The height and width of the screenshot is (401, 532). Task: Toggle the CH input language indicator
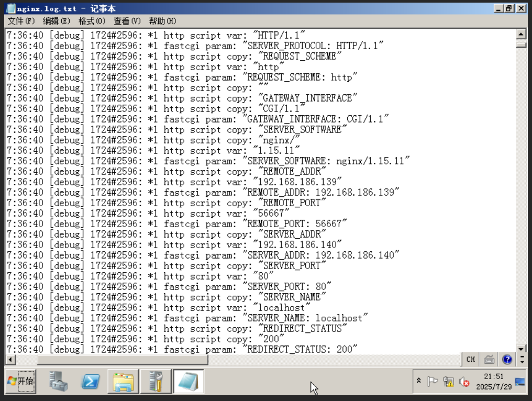click(471, 359)
